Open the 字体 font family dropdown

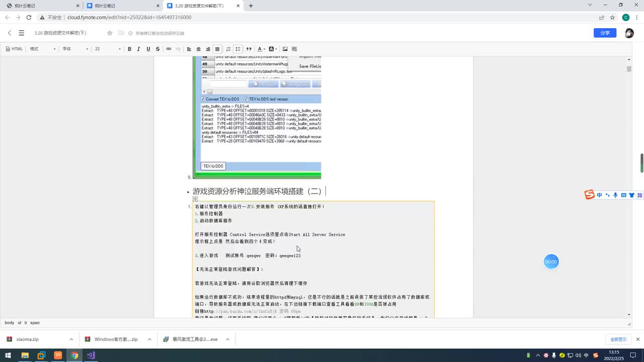pos(75,49)
